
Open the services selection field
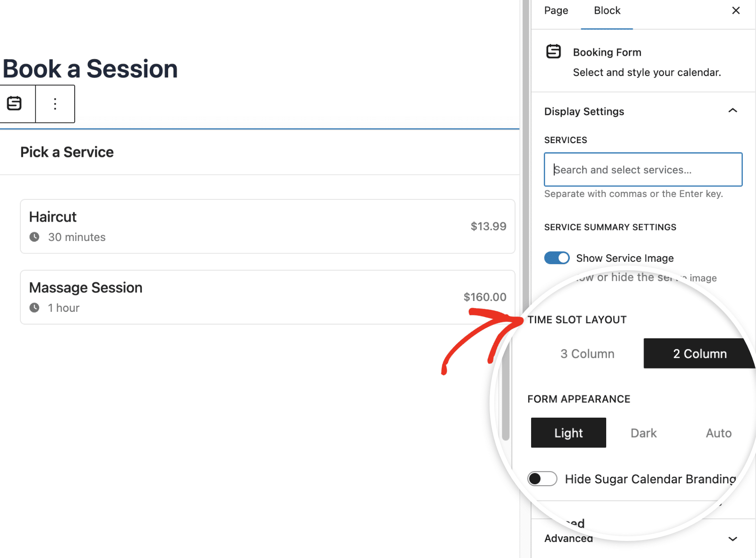(643, 169)
